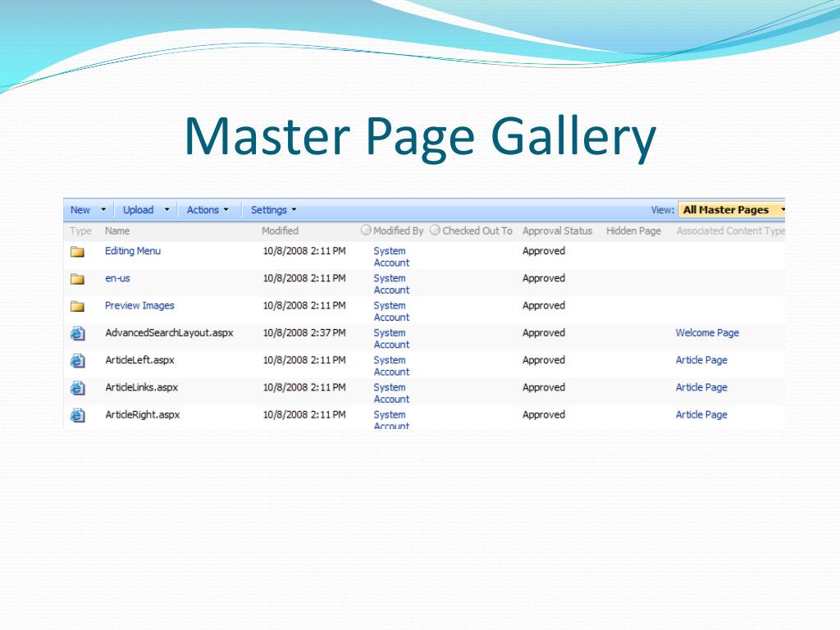Sort by the Approval Status column header
Screen dimensions: 840x630
pyautogui.click(x=557, y=231)
